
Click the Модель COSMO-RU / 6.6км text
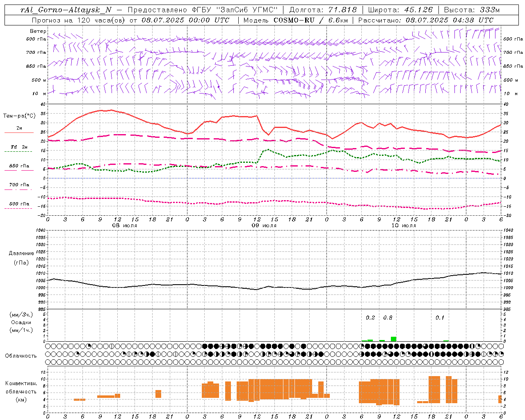(295, 20)
